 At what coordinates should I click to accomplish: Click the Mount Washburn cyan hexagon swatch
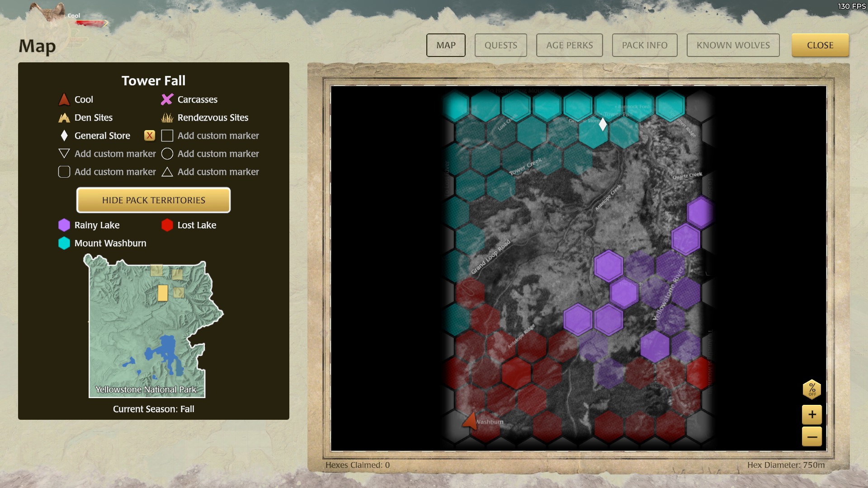tap(64, 243)
